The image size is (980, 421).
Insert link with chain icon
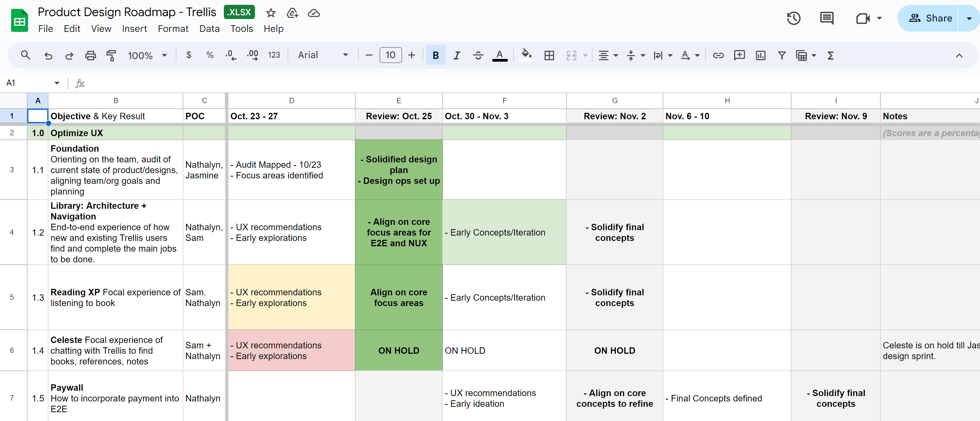click(x=718, y=55)
